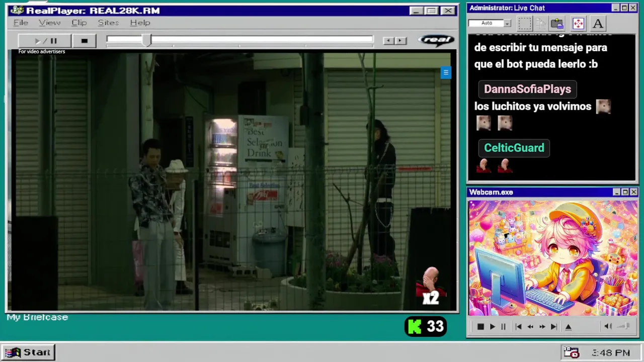
Task: Click the x2 emote overlay on the video
Action: [431, 287]
